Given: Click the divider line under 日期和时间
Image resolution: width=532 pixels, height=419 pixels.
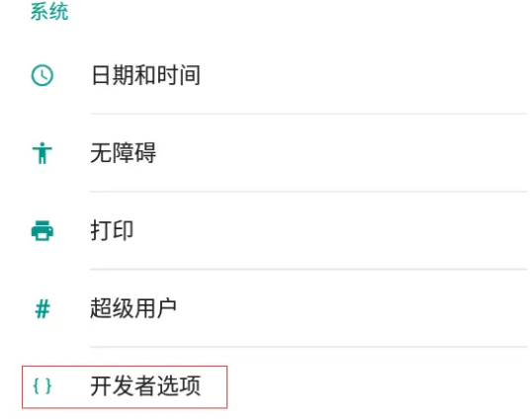Looking at the screenshot, I should pyautogui.click(x=309, y=115).
